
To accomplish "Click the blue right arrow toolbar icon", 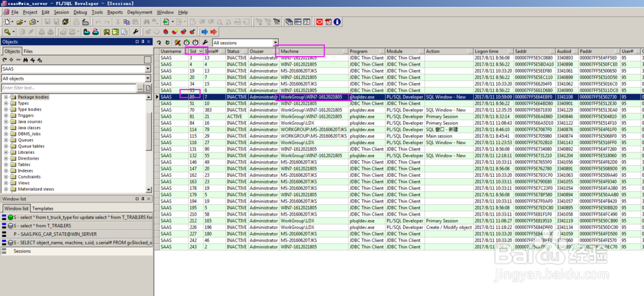I will [205, 32].
